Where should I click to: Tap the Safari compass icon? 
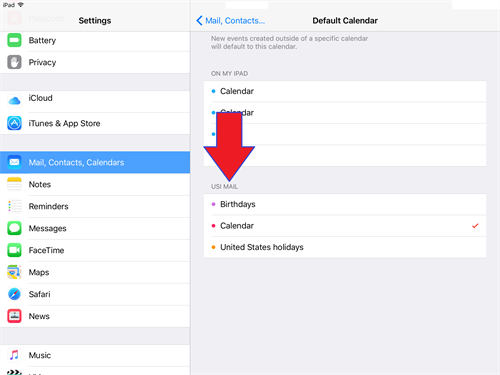(x=14, y=294)
